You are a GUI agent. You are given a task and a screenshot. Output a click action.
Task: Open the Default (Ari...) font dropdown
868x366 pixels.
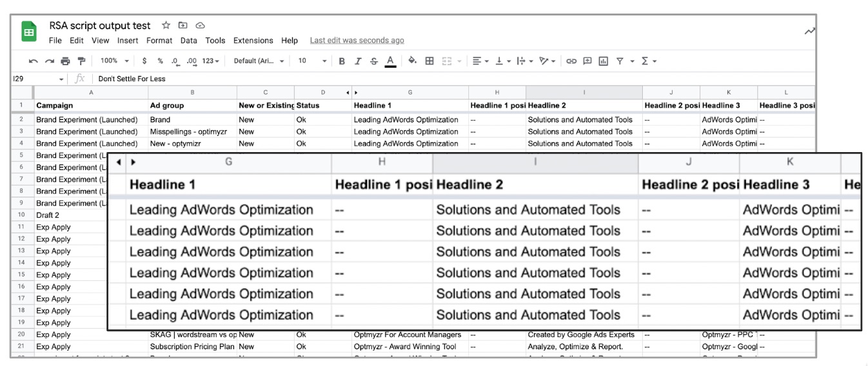point(259,61)
